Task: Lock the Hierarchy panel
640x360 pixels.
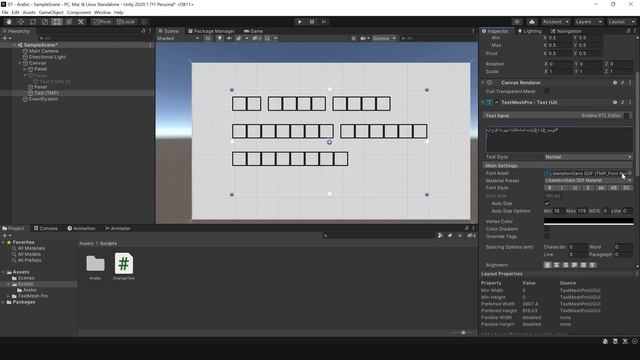Action: (143, 31)
